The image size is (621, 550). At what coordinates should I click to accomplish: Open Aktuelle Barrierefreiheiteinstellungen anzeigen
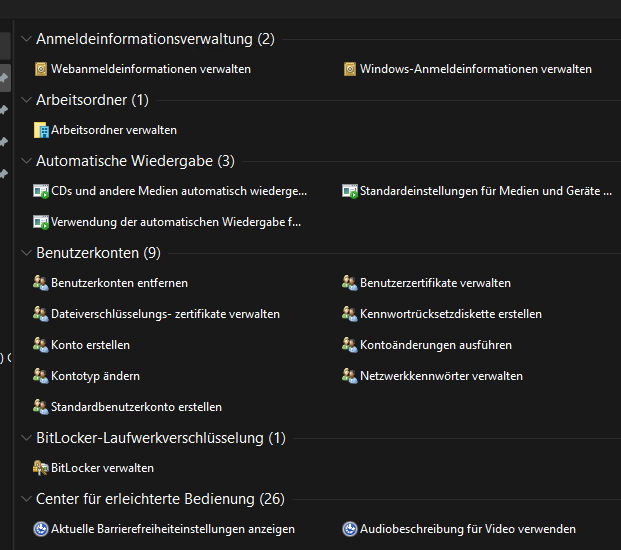click(173, 529)
